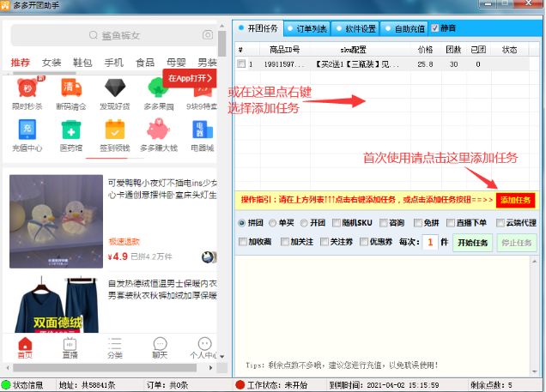
Task: Switch to the 开团任务 tab
Action: click(x=258, y=28)
